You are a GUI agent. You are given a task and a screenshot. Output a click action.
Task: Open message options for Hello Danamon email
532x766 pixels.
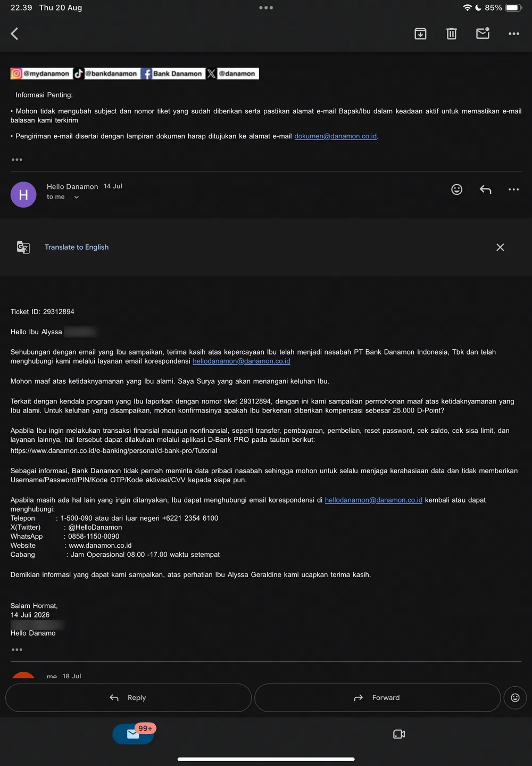click(513, 190)
